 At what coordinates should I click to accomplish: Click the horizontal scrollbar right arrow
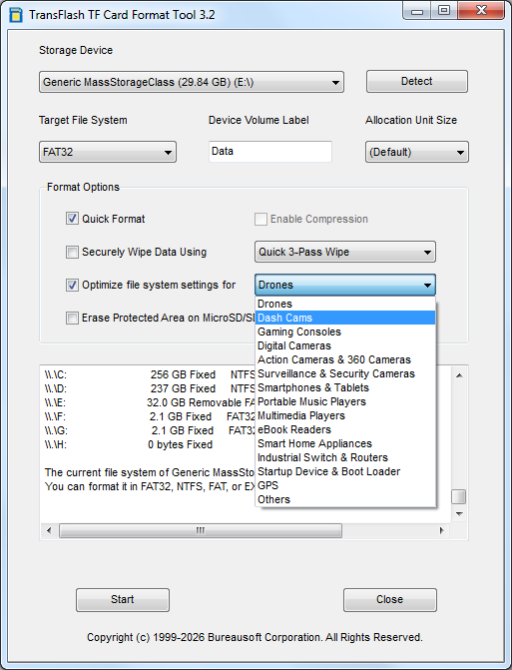(441, 530)
